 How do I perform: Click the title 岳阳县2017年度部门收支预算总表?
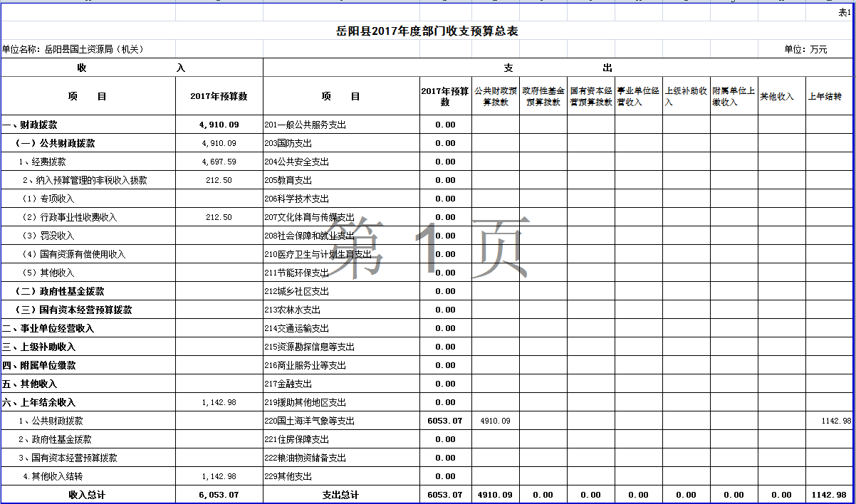click(x=427, y=31)
